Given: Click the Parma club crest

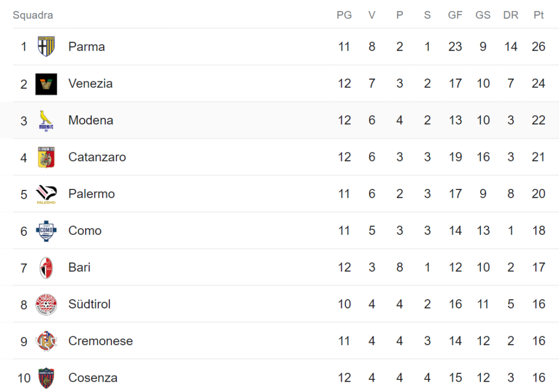Looking at the screenshot, I should [46, 46].
